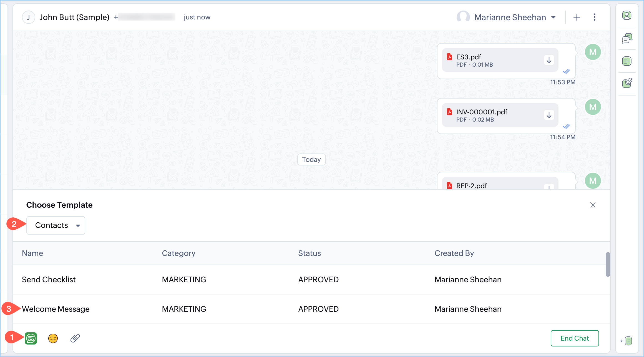The width and height of the screenshot is (644, 357).
Task: Select the Send Checklist template
Action: coord(49,280)
